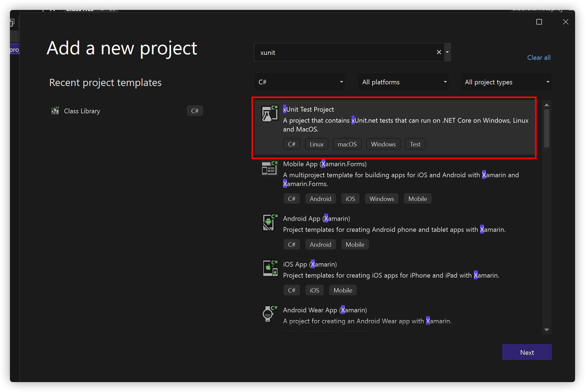The height and width of the screenshot is (392, 585).
Task: Clear the xunit search text with X
Action: [439, 52]
